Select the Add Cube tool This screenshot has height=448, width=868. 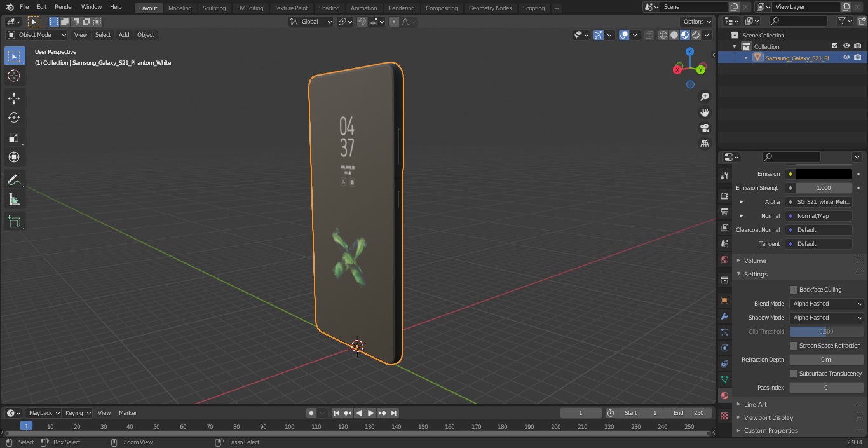pos(14,222)
